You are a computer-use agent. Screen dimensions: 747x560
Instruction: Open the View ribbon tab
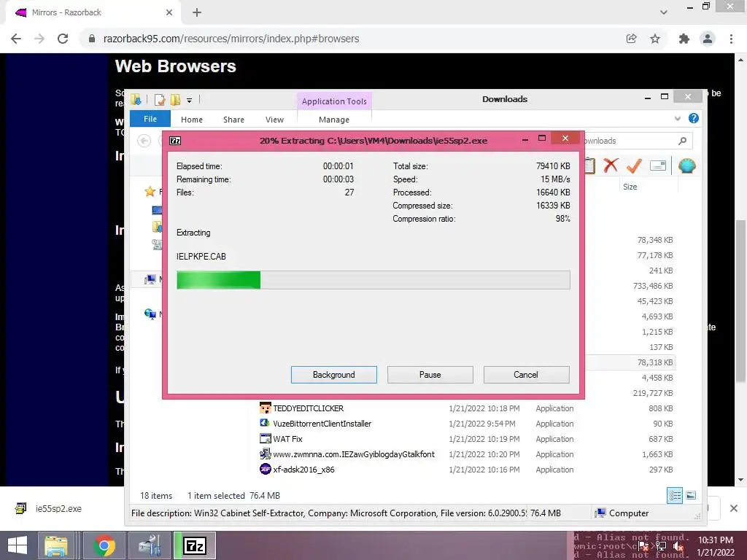(x=274, y=120)
